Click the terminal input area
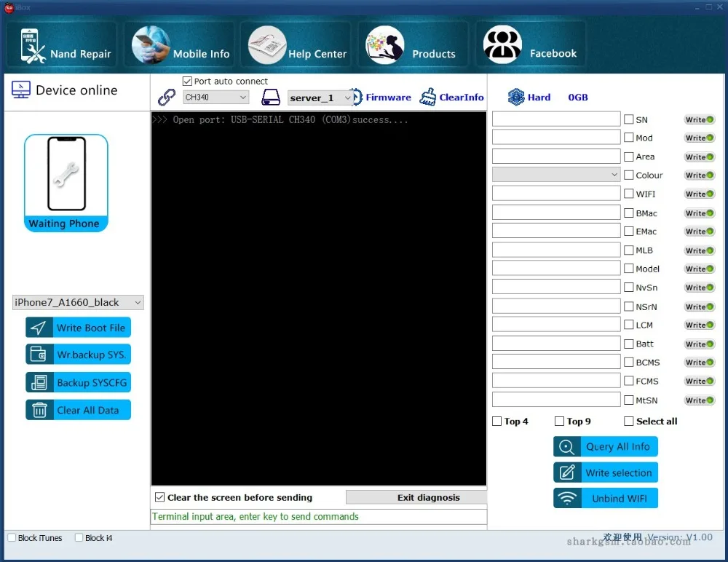This screenshot has height=562, width=728. coord(318,516)
